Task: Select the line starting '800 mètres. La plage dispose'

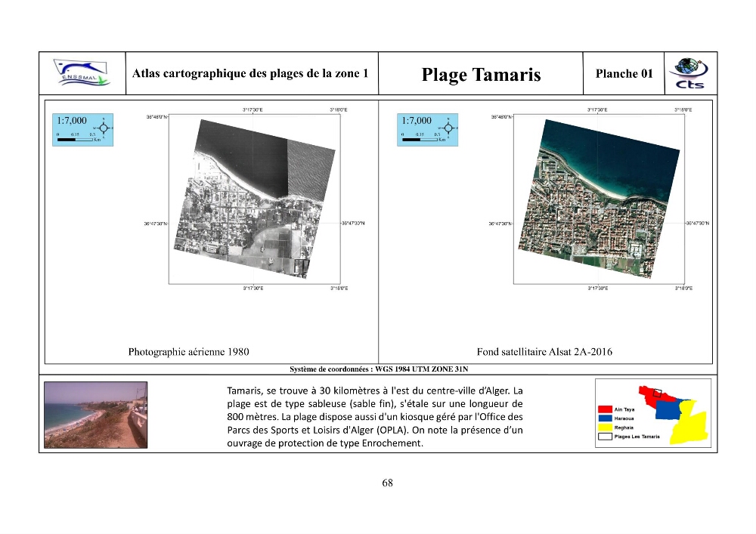Action: (375, 416)
